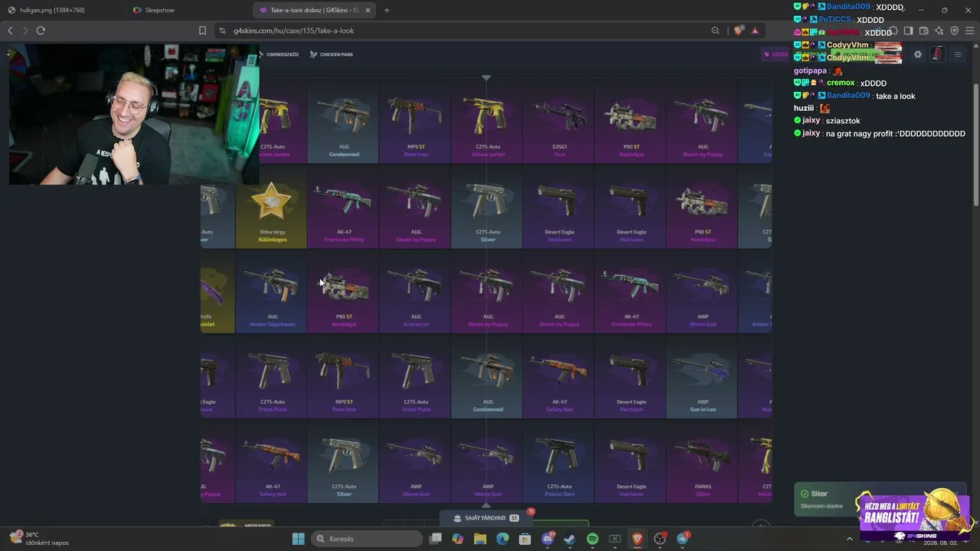
Task: Open the Chicken Pass menu item
Action: (x=332, y=54)
